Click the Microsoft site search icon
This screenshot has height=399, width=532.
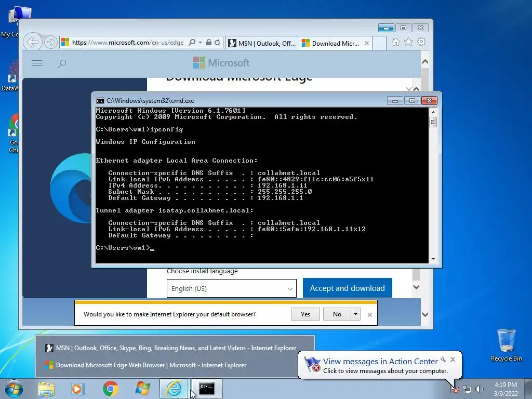click(62, 63)
